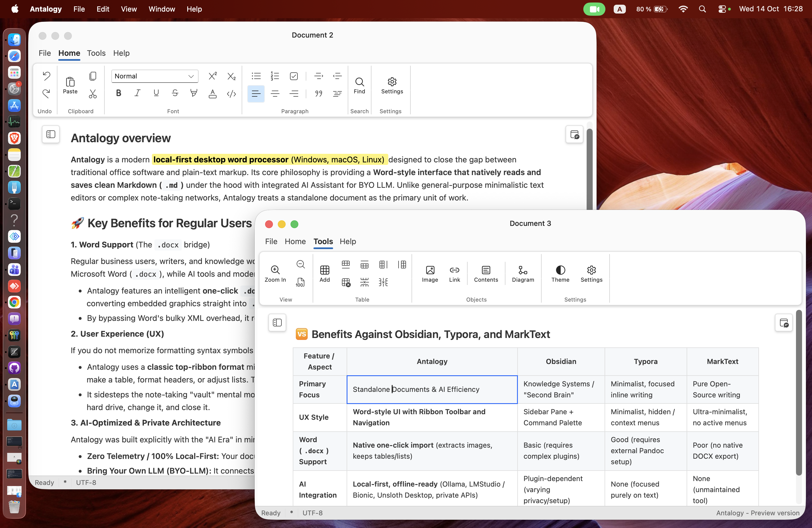Open File tab in Document 3
This screenshot has width=812, height=528.
point(271,241)
